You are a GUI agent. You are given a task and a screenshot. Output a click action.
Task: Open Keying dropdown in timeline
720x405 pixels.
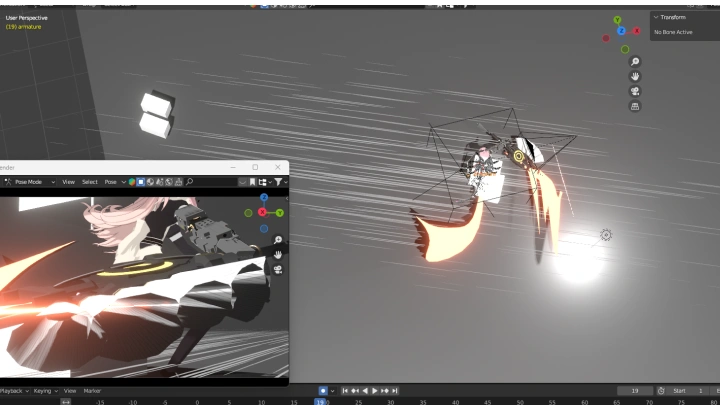coord(45,391)
